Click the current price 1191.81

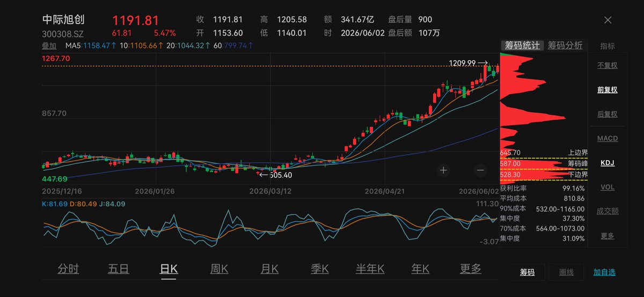point(135,20)
